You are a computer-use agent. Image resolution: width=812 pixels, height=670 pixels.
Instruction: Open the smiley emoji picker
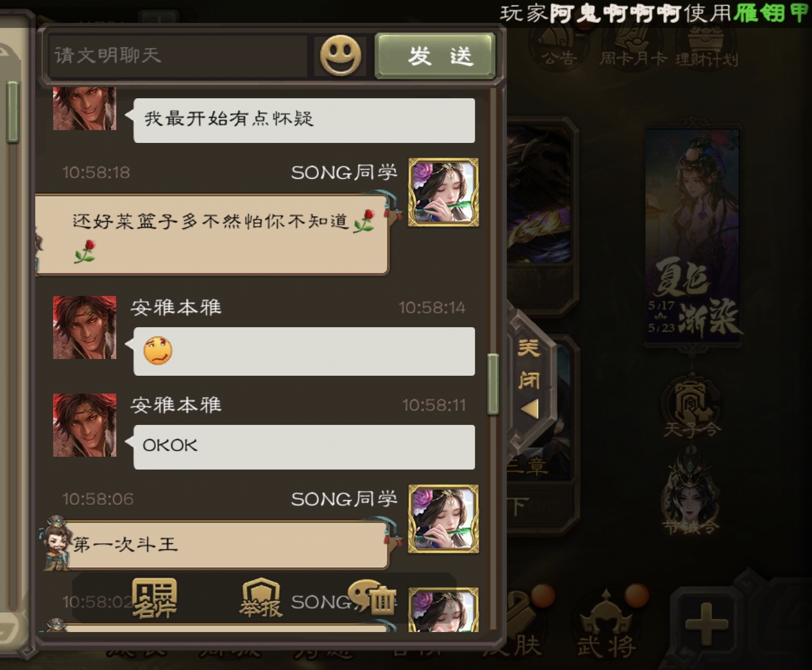340,56
